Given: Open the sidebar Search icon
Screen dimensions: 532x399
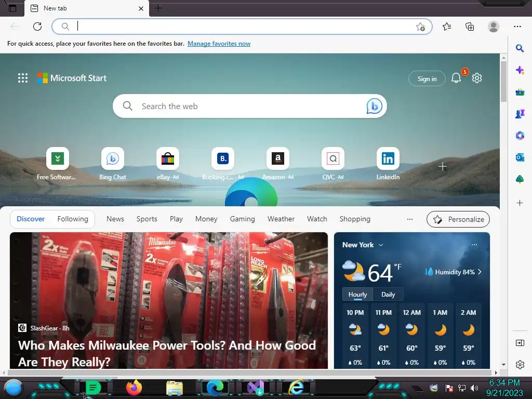Looking at the screenshot, I should click(x=520, y=48).
